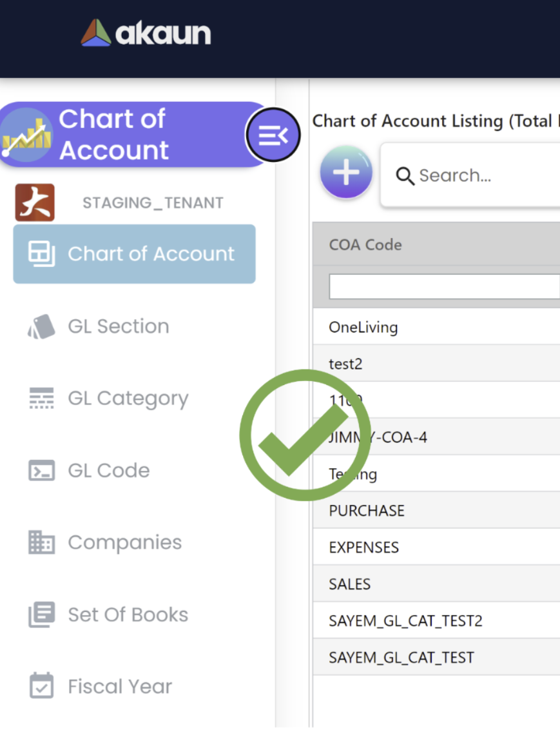Click the STAGING_TENANT avatar icon
560x730 pixels.
(x=35, y=202)
